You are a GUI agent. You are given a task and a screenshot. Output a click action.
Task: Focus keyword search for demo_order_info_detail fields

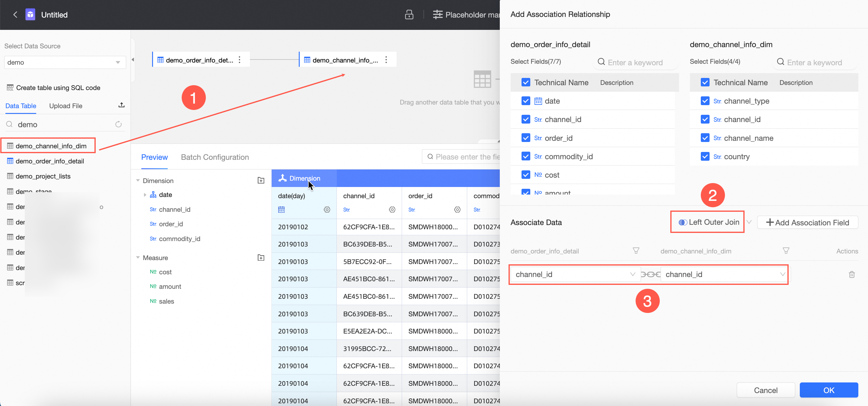pyautogui.click(x=636, y=63)
